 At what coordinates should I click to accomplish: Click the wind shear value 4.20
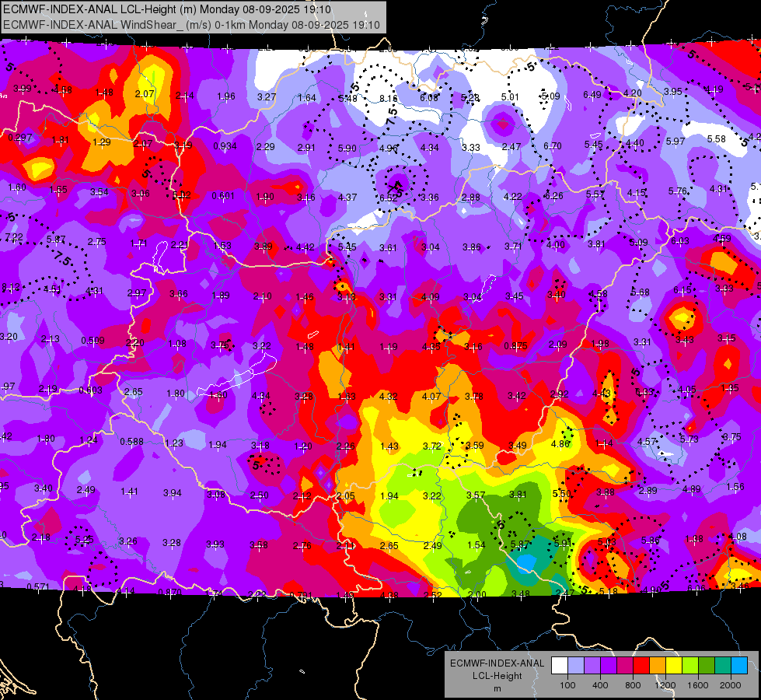pos(633,93)
